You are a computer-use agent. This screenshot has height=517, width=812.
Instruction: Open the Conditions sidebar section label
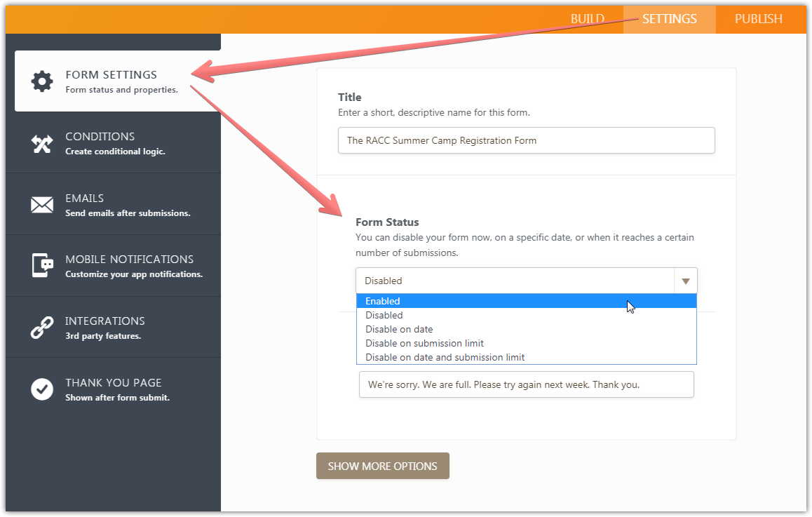[x=100, y=137]
